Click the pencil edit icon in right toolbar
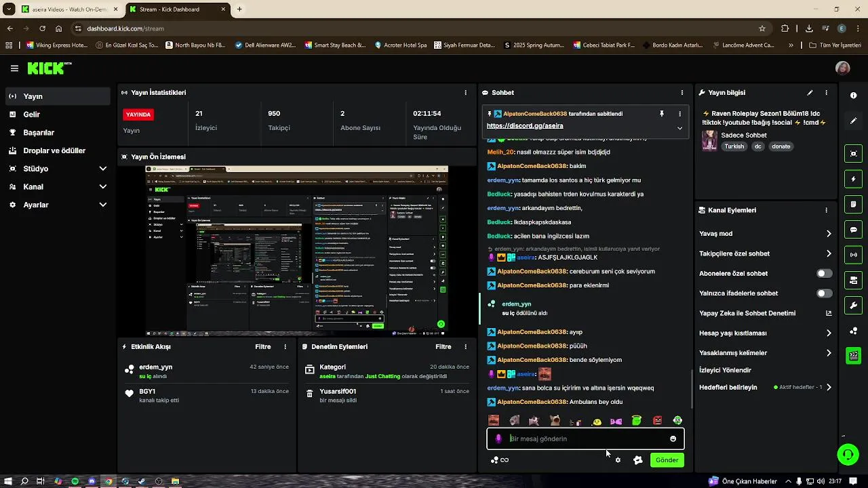The image size is (868, 488). tap(853, 121)
